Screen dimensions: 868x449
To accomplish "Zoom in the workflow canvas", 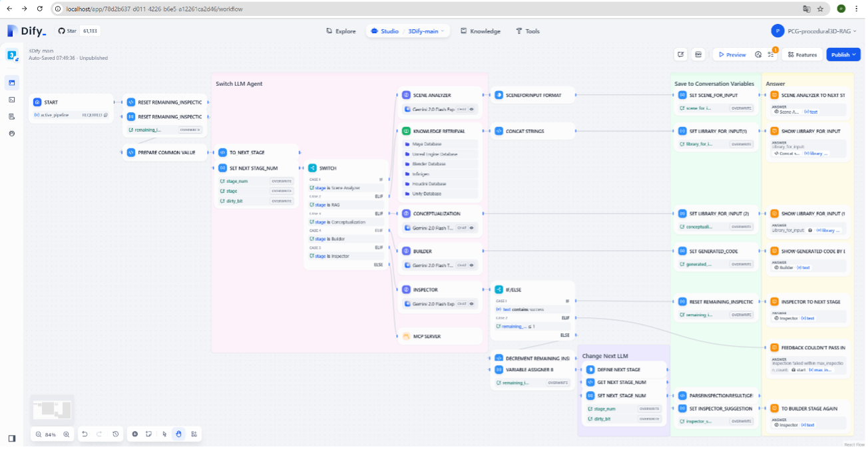I will click(x=66, y=434).
